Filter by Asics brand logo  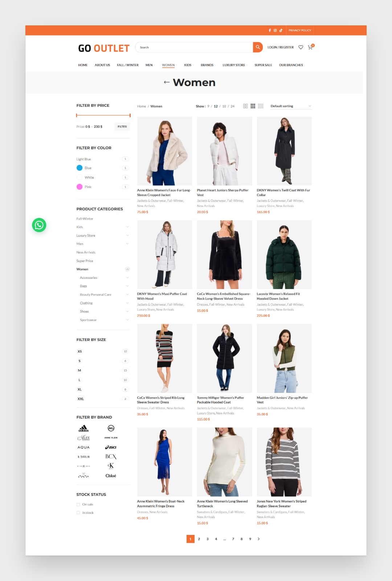click(111, 447)
